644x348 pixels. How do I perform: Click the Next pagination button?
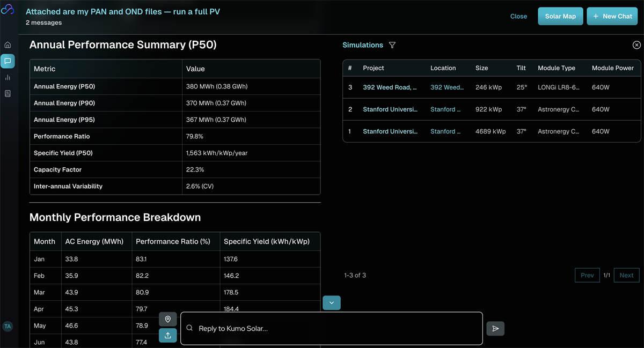626,275
